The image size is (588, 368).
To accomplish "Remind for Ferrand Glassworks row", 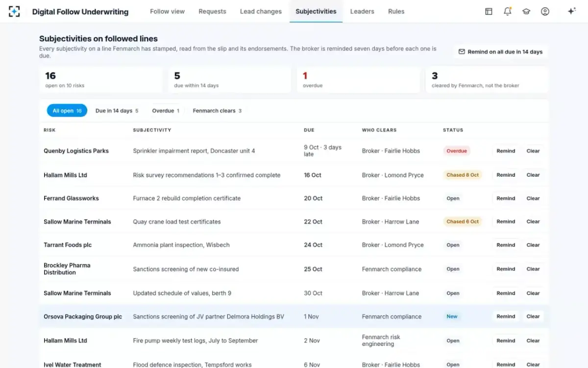I will tap(506, 199).
